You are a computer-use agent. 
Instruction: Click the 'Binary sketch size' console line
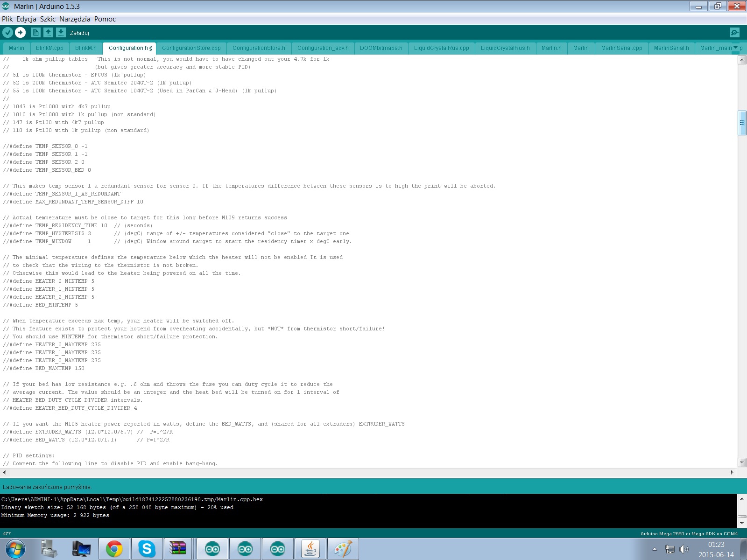(117, 507)
